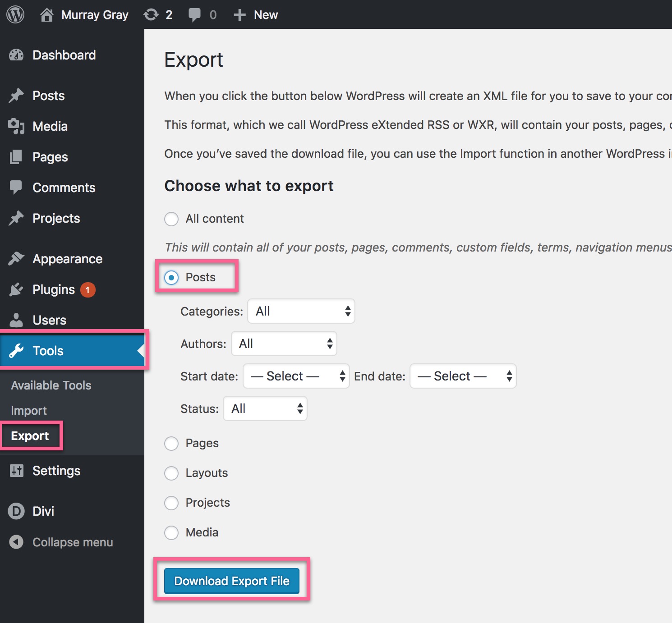
Task: Click the plus icon beside New
Action: 239,15
